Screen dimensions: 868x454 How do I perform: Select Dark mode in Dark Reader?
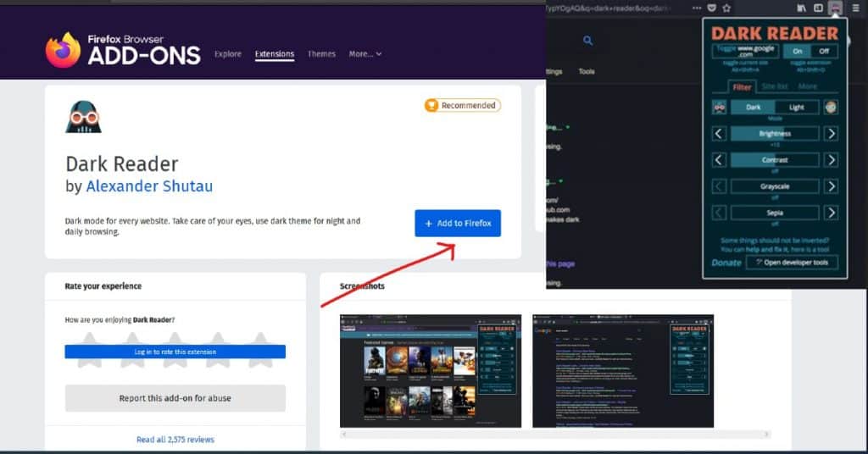pos(753,108)
